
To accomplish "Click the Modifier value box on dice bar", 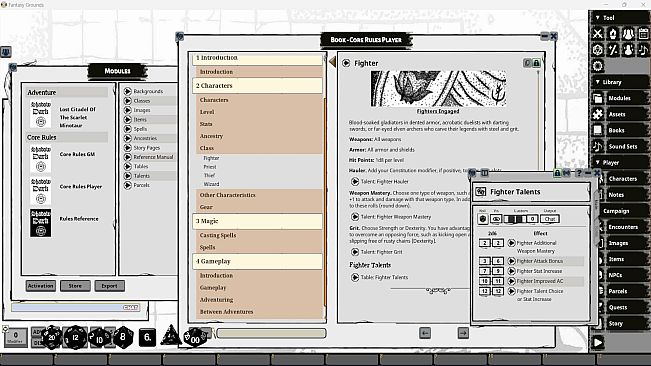I will [x=16, y=337].
